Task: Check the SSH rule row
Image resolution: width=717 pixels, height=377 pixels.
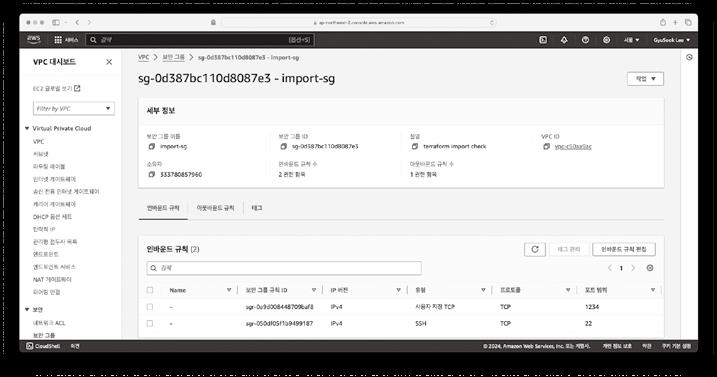Action: pos(150,323)
